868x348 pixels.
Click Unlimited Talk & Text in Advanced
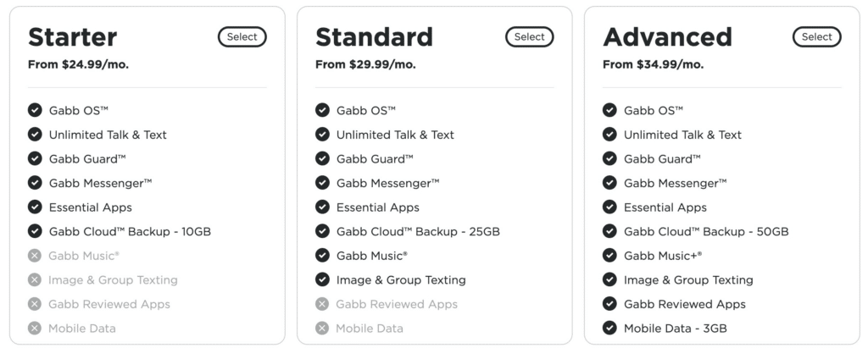682,135
